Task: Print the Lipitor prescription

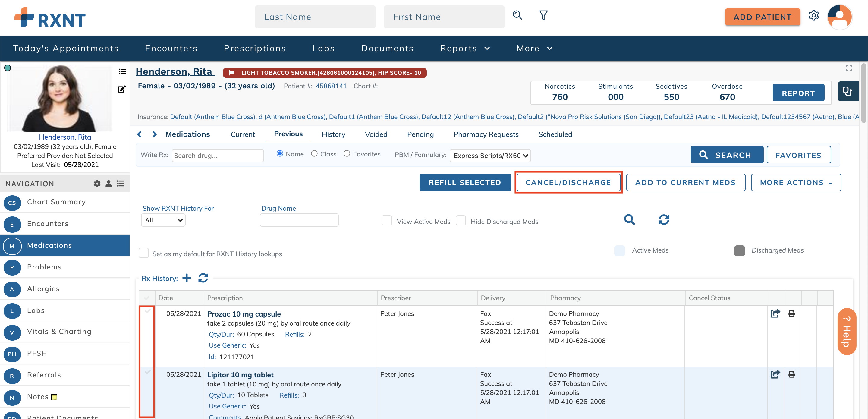Action: tap(791, 374)
